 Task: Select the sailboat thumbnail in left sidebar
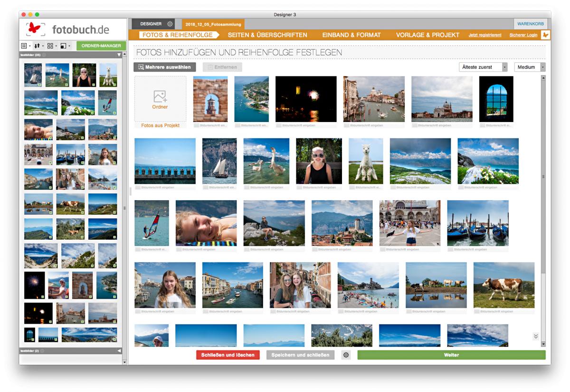coord(33,75)
